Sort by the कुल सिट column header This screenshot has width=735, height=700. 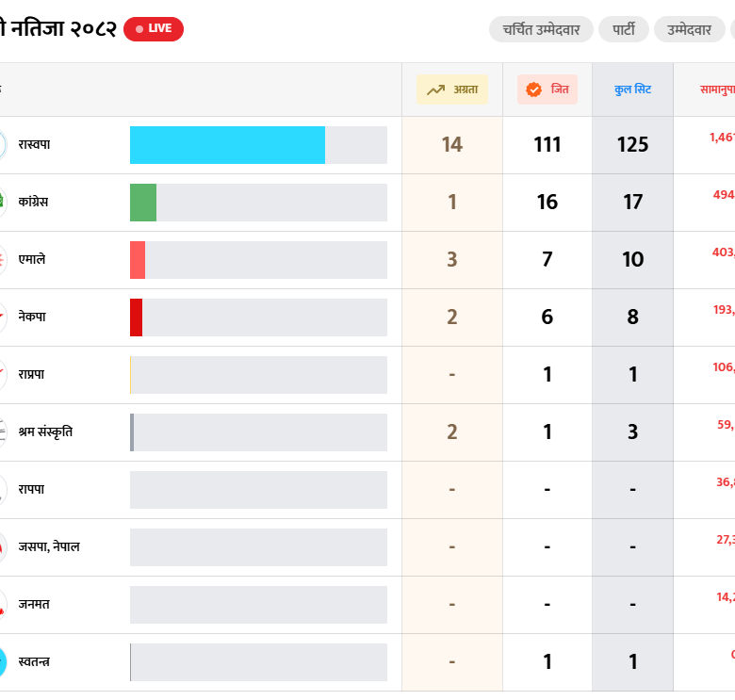click(x=632, y=90)
